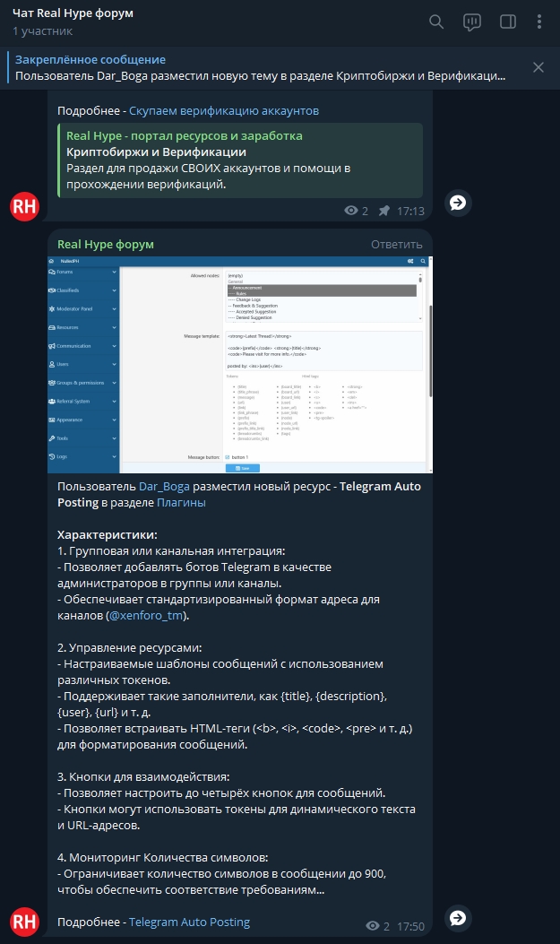This screenshot has width=560, height=944.
Task: Click the pin icon on the 17:13 message
Action: pos(384,211)
